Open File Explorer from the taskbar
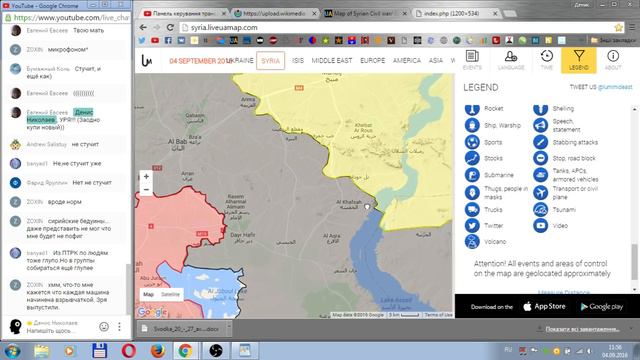 tap(41, 351)
